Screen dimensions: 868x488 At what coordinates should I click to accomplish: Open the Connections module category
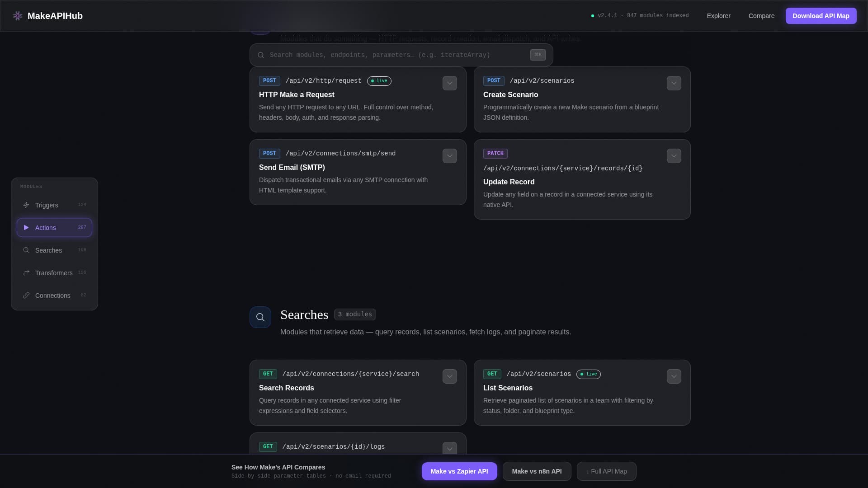pyautogui.click(x=54, y=296)
